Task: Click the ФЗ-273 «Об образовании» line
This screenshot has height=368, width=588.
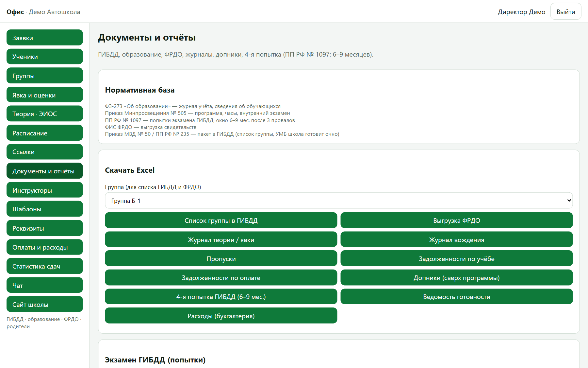Action: [x=193, y=106]
